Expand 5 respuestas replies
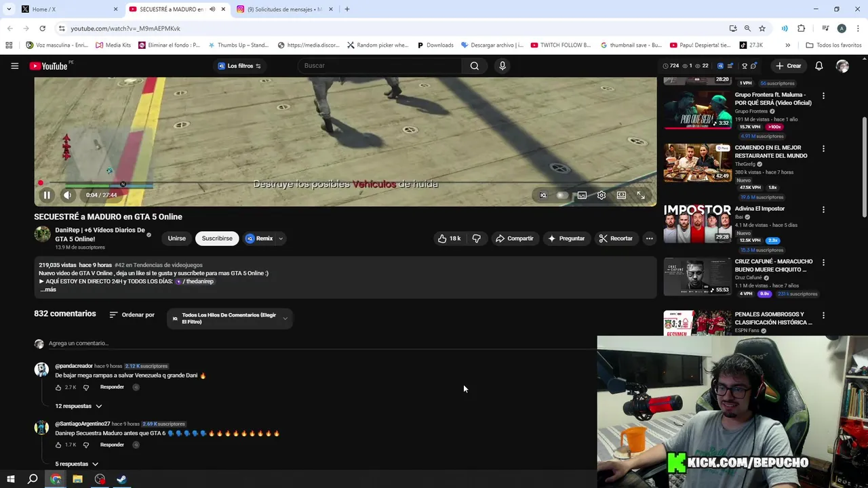Viewport: 868px width, 488px height. tap(77, 464)
